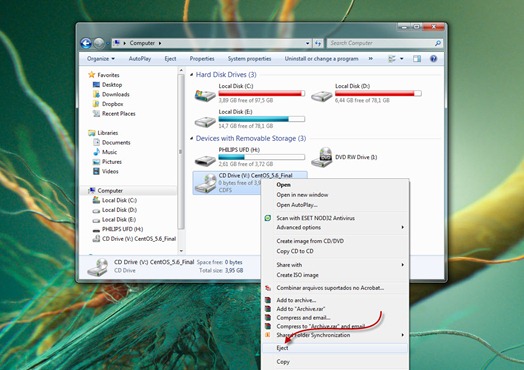Screen dimensions: 524x370
Task: Click WinRAR icon beside Add to archive
Action: 268,300
